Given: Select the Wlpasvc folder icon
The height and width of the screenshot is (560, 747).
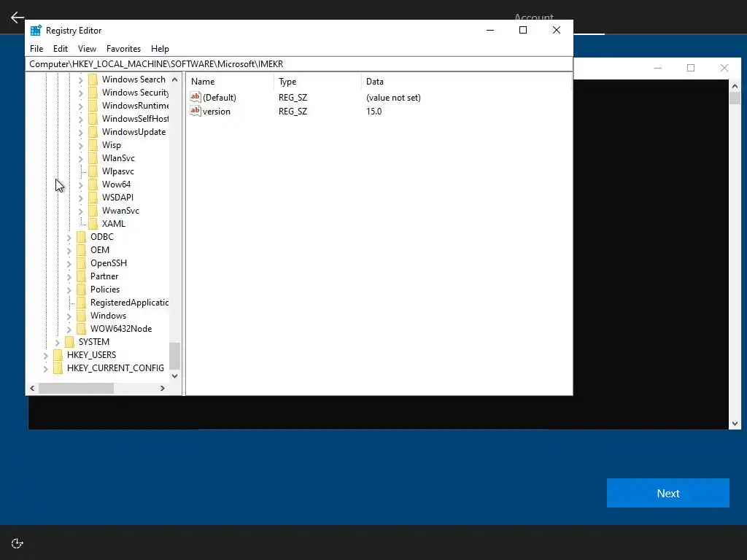Looking at the screenshot, I should pos(93,171).
